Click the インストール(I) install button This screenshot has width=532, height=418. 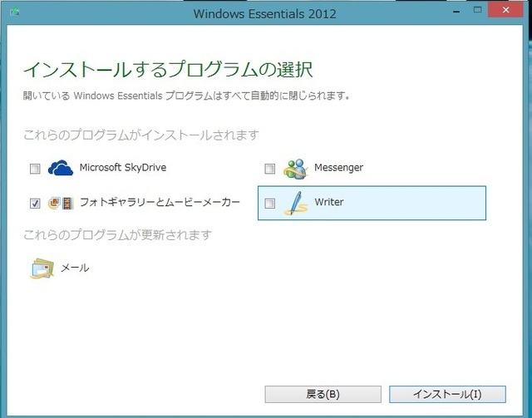pyautogui.click(x=447, y=394)
